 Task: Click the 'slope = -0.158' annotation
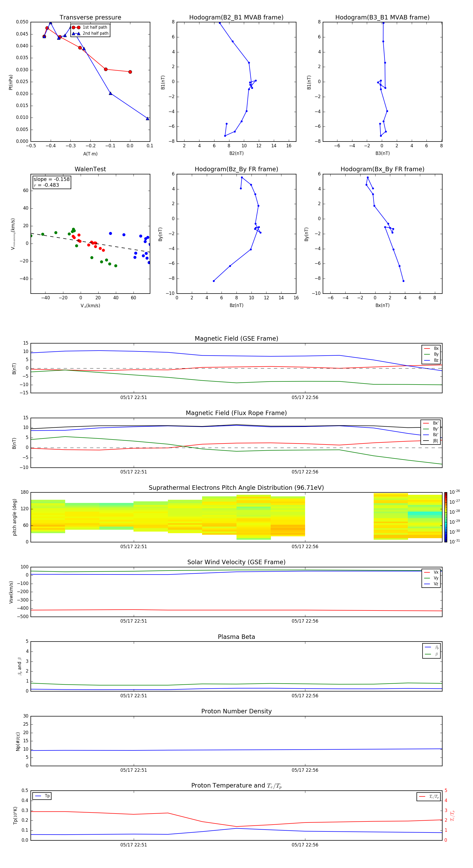coord(52,179)
